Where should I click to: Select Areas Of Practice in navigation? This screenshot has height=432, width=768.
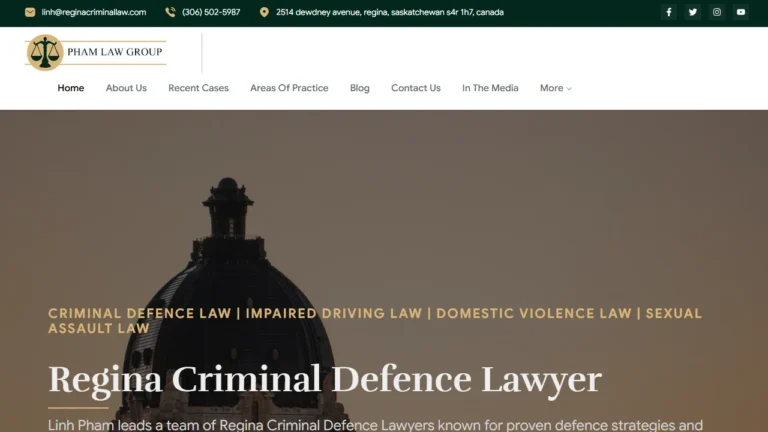pyautogui.click(x=289, y=88)
